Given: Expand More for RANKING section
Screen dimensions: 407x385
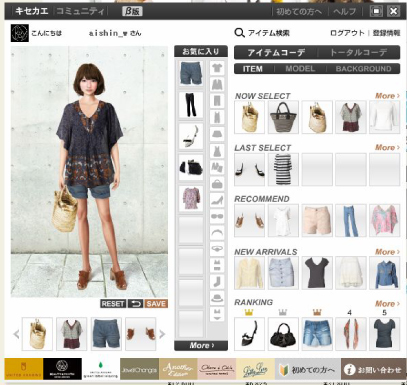Looking at the screenshot, I should pyautogui.click(x=387, y=304).
